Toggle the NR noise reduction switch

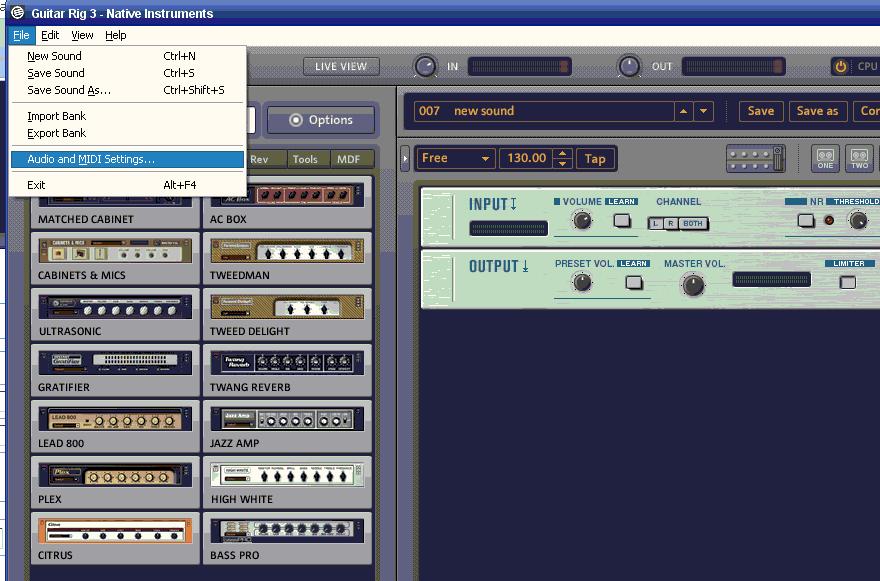pos(806,220)
